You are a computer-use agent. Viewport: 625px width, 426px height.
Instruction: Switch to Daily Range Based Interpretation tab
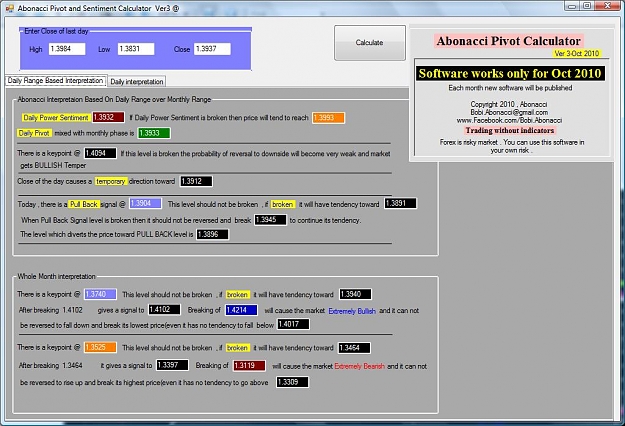[x=55, y=80]
